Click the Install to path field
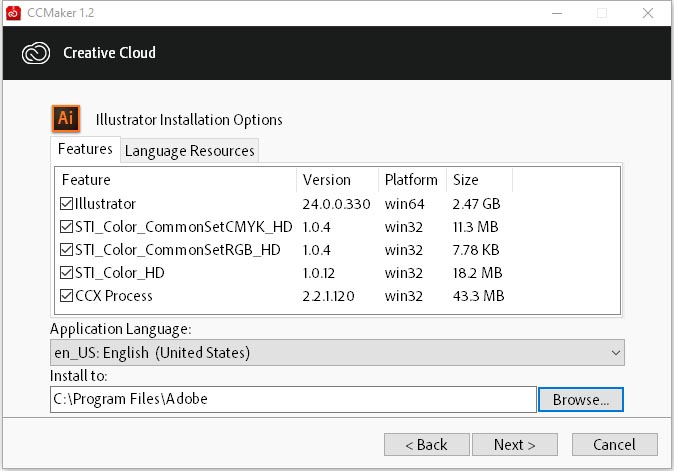The width and height of the screenshot is (674, 471). point(293,399)
